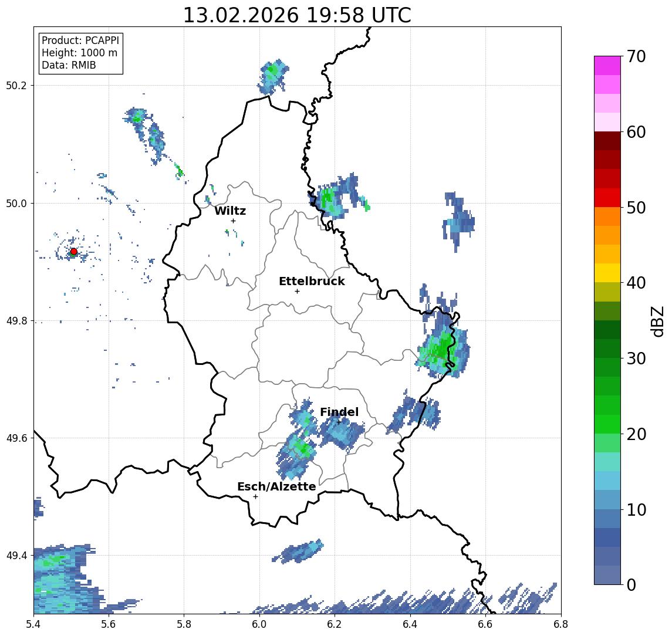Click the 49.4 latitude tick label
672x636 pixels.
pos(16,556)
